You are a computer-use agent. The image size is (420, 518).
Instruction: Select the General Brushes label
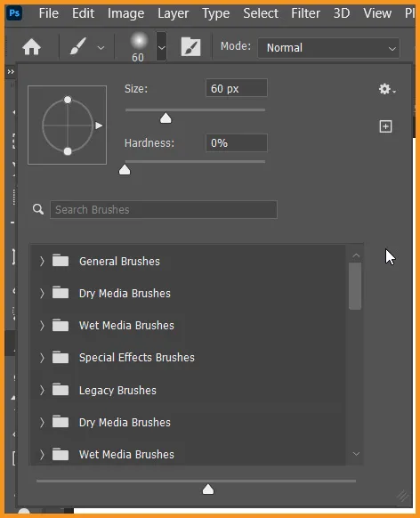point(119,262)
